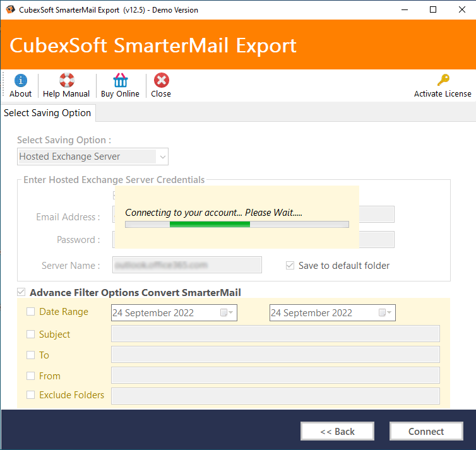Image resolution: width=476 pixels, height=450 pixels.
Task: Open the About info icon
Action: [20, 80]
